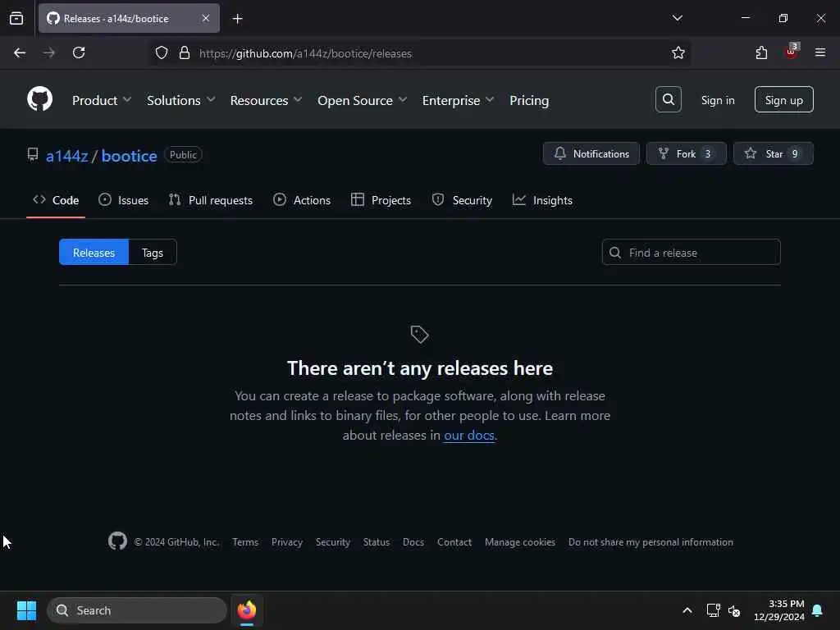Click the back arrow in Firefox

20,52
